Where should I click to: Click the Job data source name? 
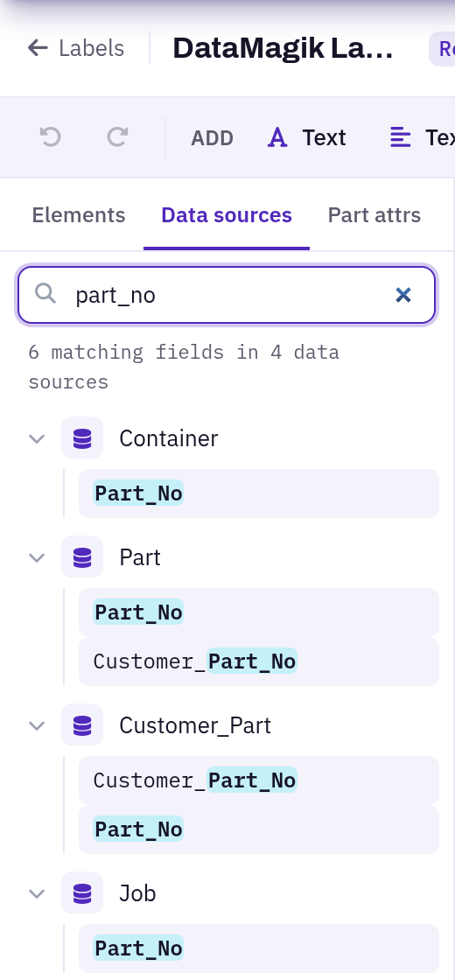[x=137, y=893]
